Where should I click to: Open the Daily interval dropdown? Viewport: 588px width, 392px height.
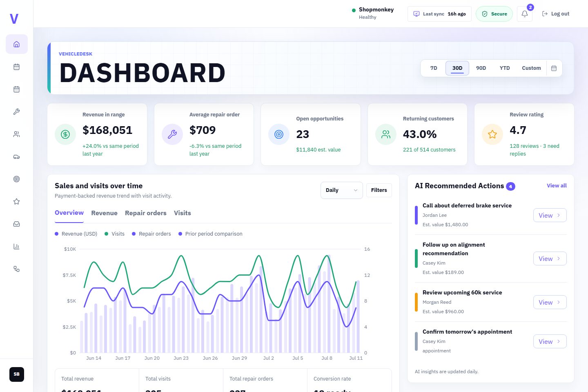point(342,190)
